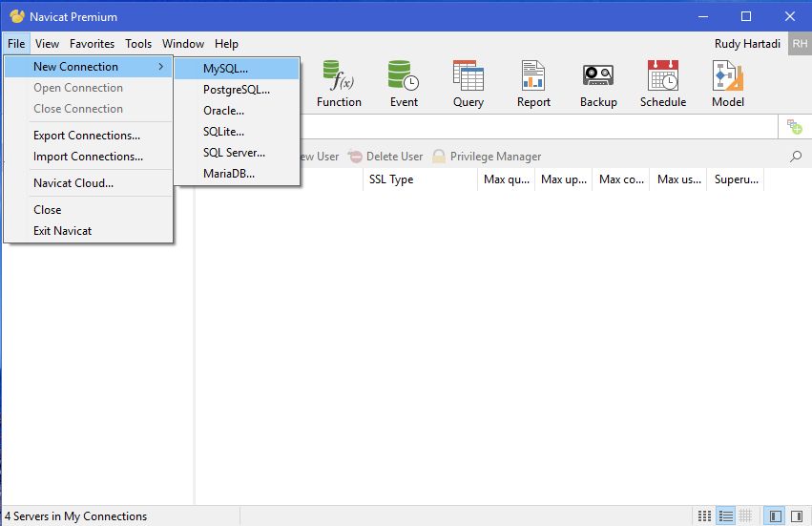812x526 pixels.
Task: Click the Max up... column header
Action: (x=563, y=179)
